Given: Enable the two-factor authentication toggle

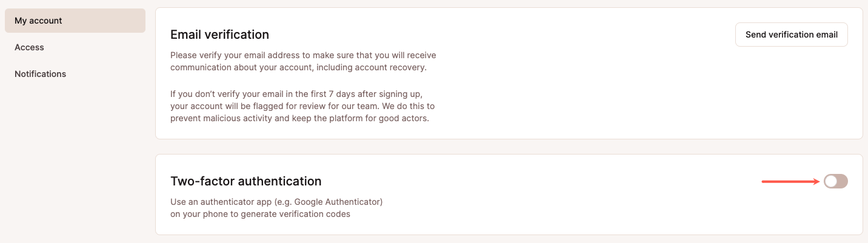Looking at the screenshot, I should (x=835, y=181).
